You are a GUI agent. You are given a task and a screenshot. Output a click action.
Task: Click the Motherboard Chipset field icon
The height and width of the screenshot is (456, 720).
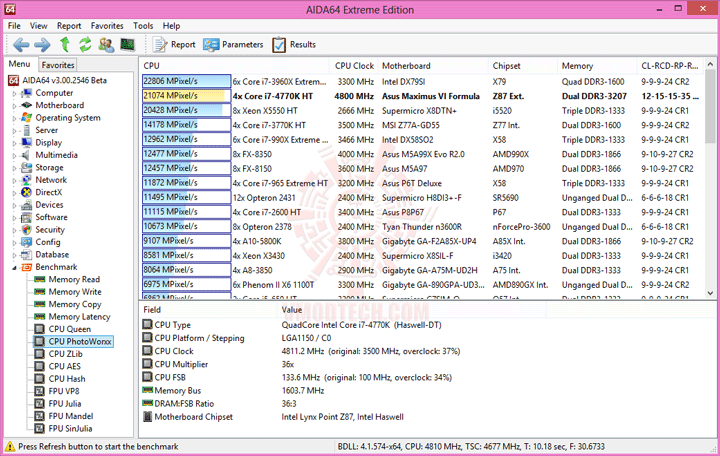pos(147,417)
